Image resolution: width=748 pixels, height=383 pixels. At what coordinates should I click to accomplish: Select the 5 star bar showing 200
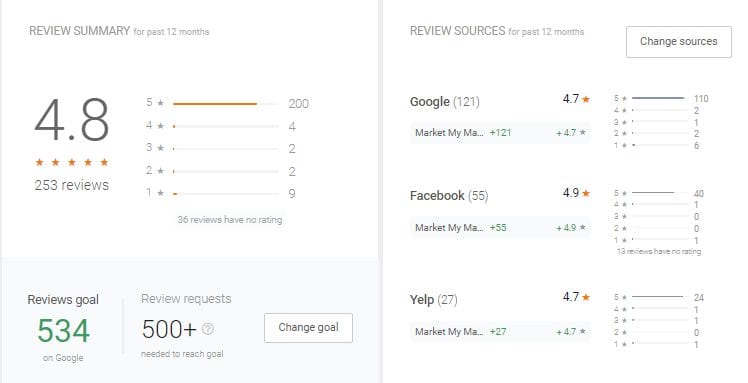click(226, 104)
